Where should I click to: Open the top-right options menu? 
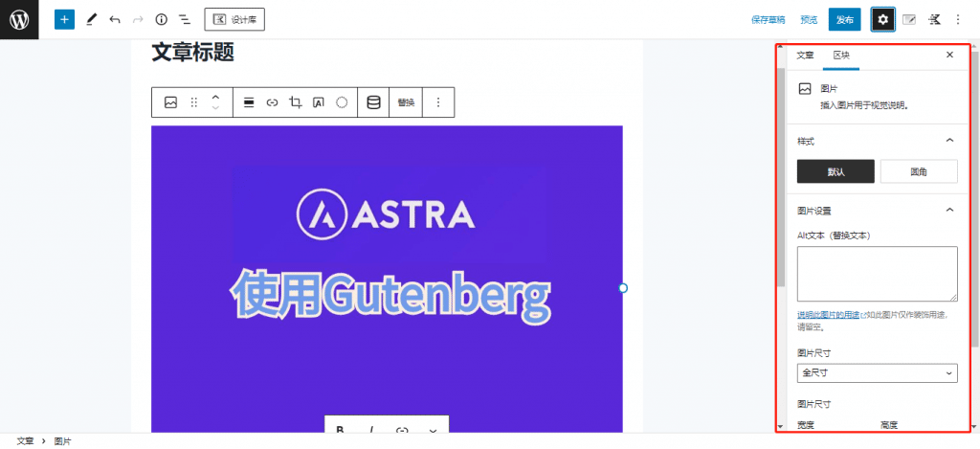tap(958, 20)
